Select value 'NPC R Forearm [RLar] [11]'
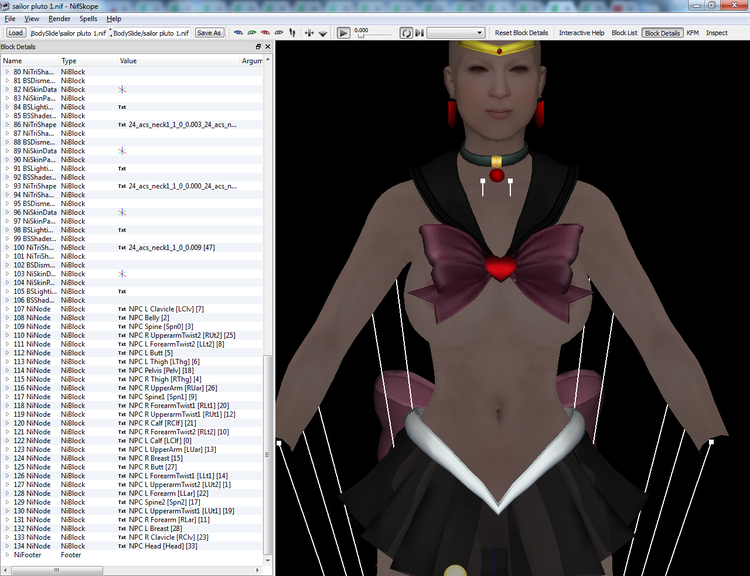Viewport: 750px width, 576px height. (169, 520)
